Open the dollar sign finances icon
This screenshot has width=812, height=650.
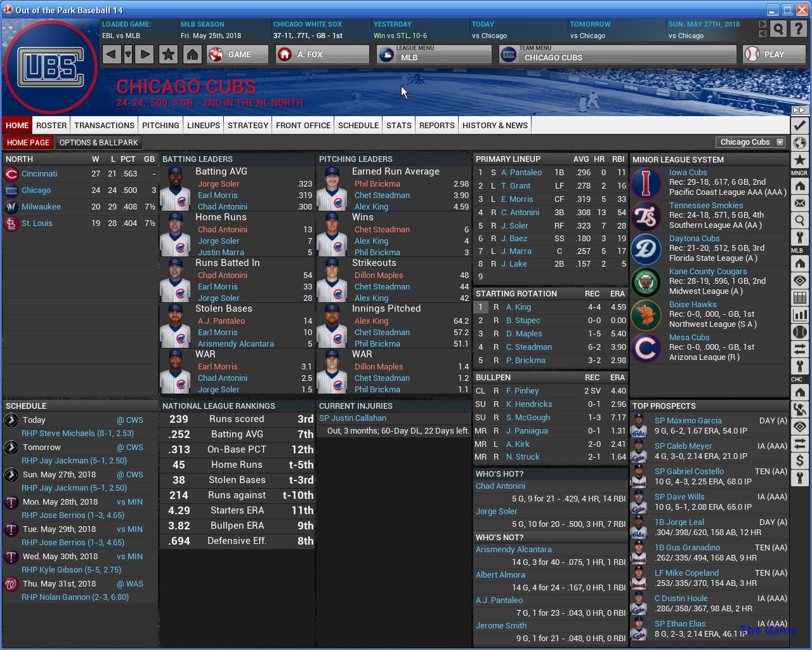coord(799,461)
